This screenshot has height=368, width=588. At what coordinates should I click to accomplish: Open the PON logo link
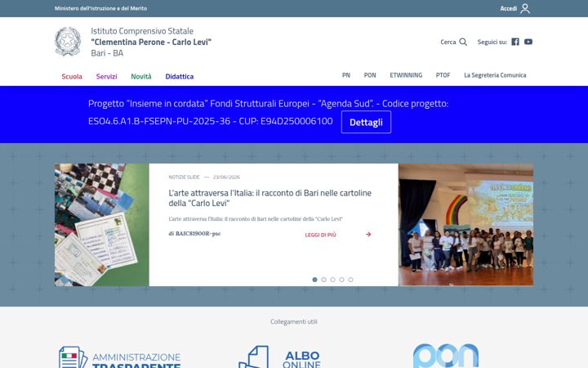(x=446, y=356)
